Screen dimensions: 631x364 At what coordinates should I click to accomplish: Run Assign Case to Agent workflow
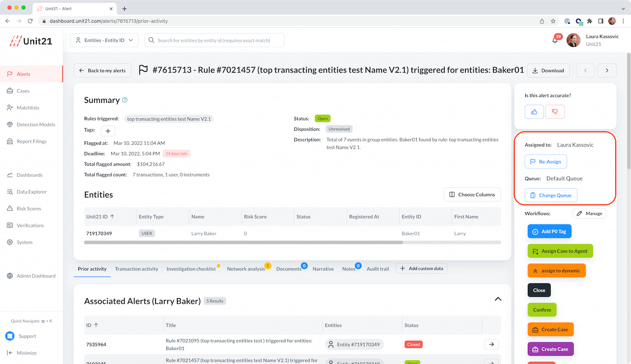point(560,251)
